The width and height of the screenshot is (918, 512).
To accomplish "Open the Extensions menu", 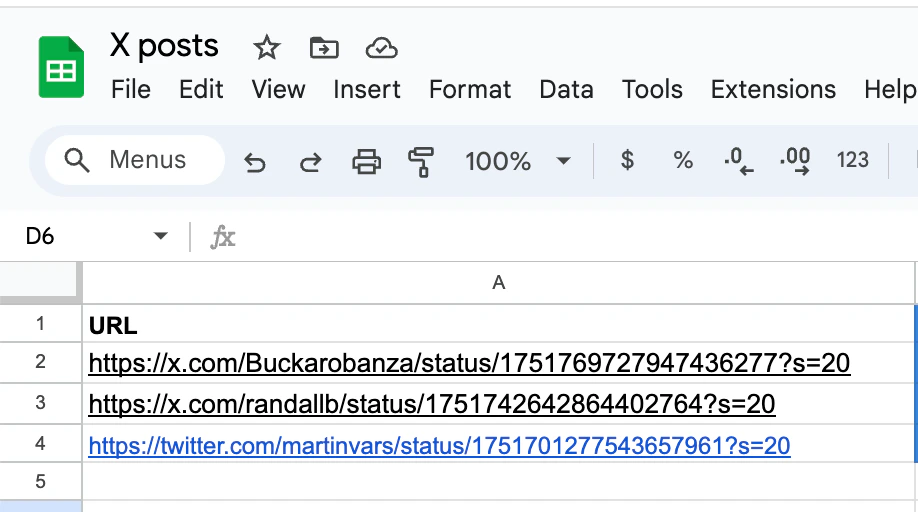I will click(773, 90).
